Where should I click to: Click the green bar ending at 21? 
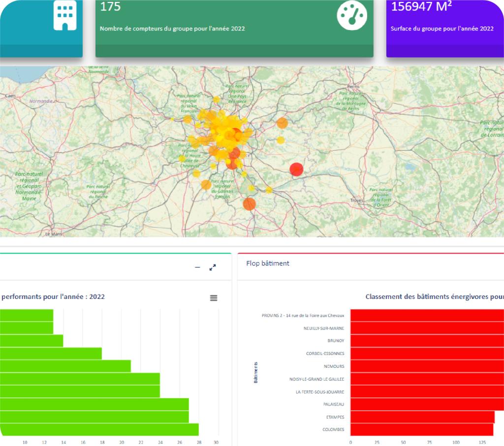coord(65,366)
